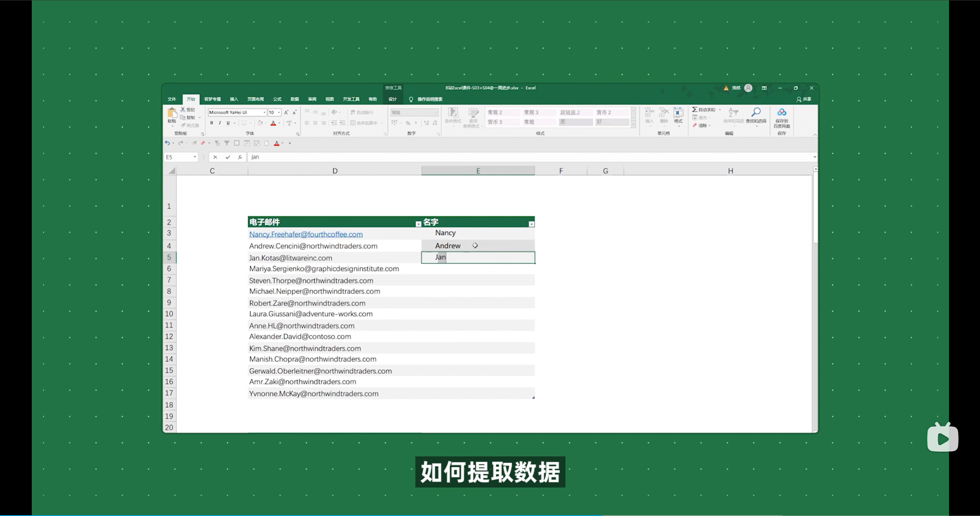Click the red font color button
Screen dimensions: 980x516
(273, 123)
